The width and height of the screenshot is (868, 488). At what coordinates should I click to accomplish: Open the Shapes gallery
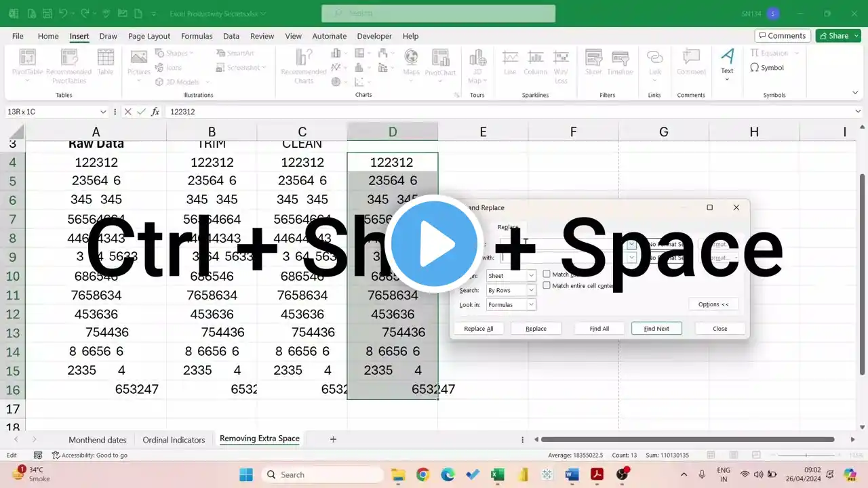[x=174, y=53]
